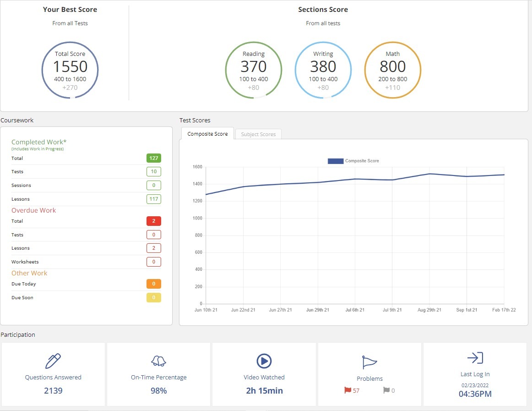532x411 pixels.
Task: Click the red flag showing 57 problems
Action: [x=347, y=390]
